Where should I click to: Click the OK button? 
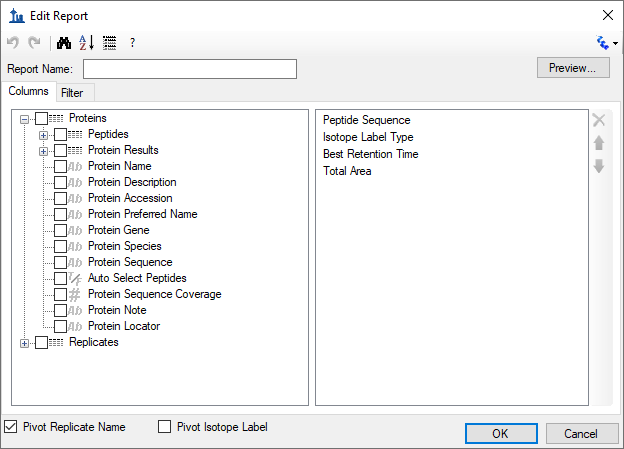coord(501,433)
